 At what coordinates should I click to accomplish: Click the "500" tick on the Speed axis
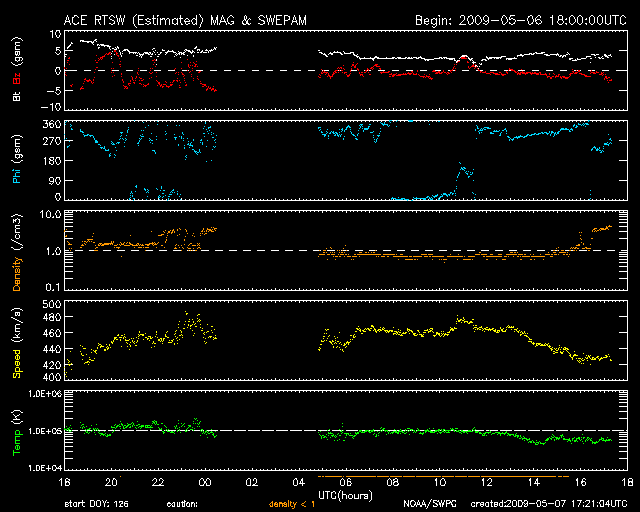[x=52, y=304]
